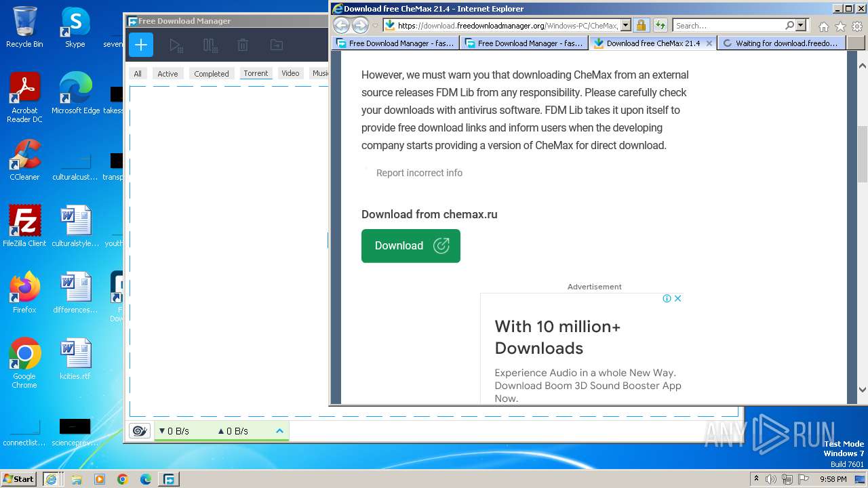868x488 pixels.
Task: Click the IE Home icon
Action: [x=823, y=26]
